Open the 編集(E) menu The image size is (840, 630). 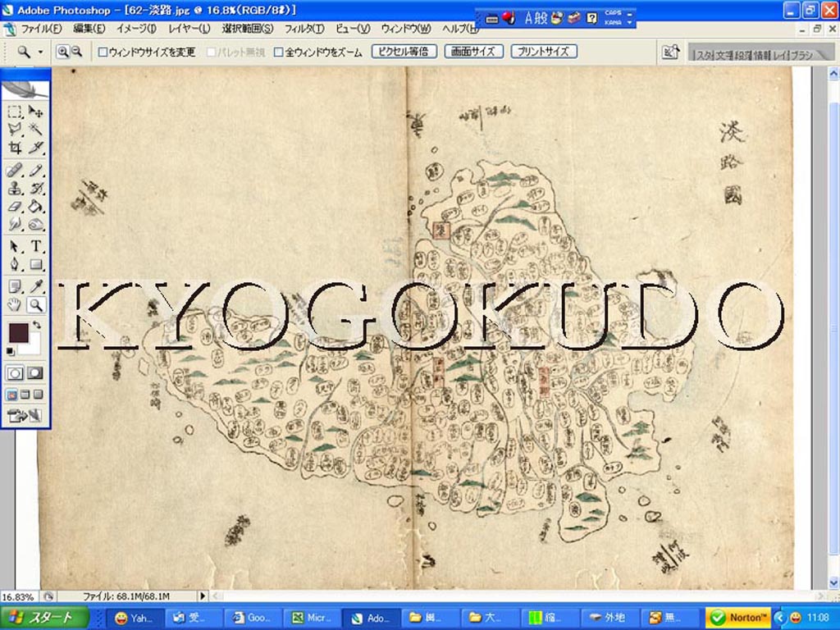[x=89, y=29]
